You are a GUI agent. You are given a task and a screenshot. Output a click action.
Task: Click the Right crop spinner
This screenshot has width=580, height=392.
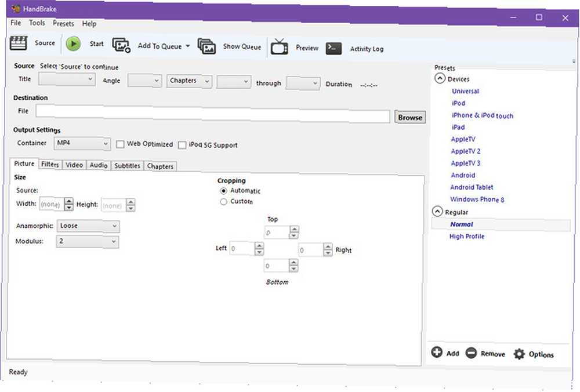(x=316, y=250)
